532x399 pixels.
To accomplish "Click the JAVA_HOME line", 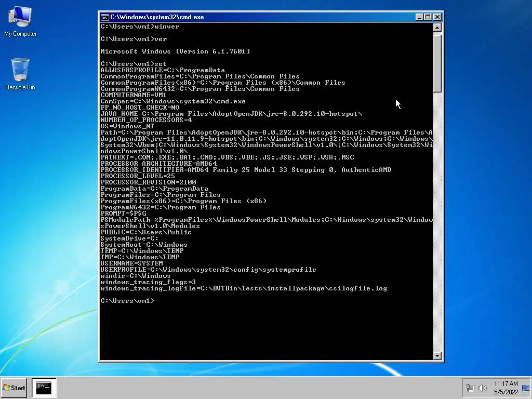I will tap(231, 114).
